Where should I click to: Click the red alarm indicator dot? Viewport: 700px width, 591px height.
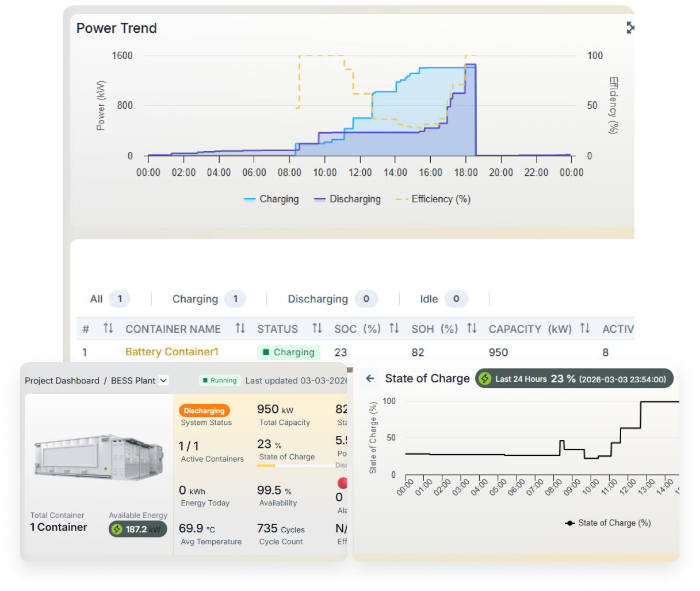343,483
